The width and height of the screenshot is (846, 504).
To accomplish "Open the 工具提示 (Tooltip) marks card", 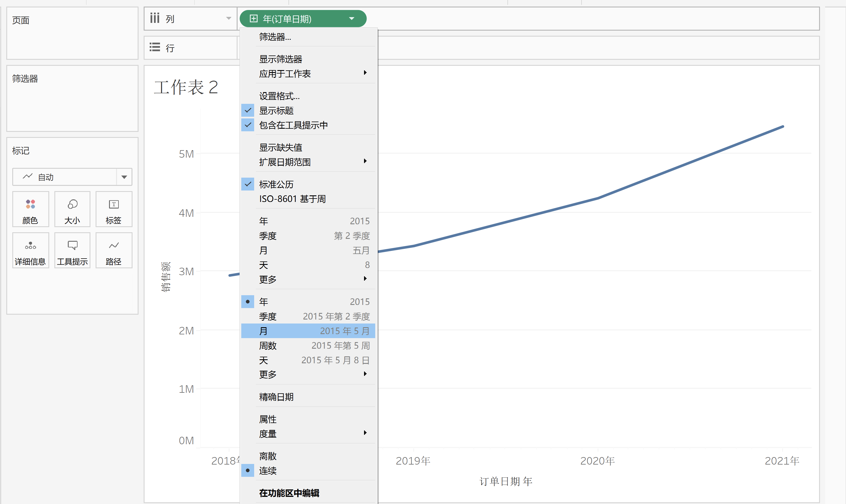I will 72,251.
